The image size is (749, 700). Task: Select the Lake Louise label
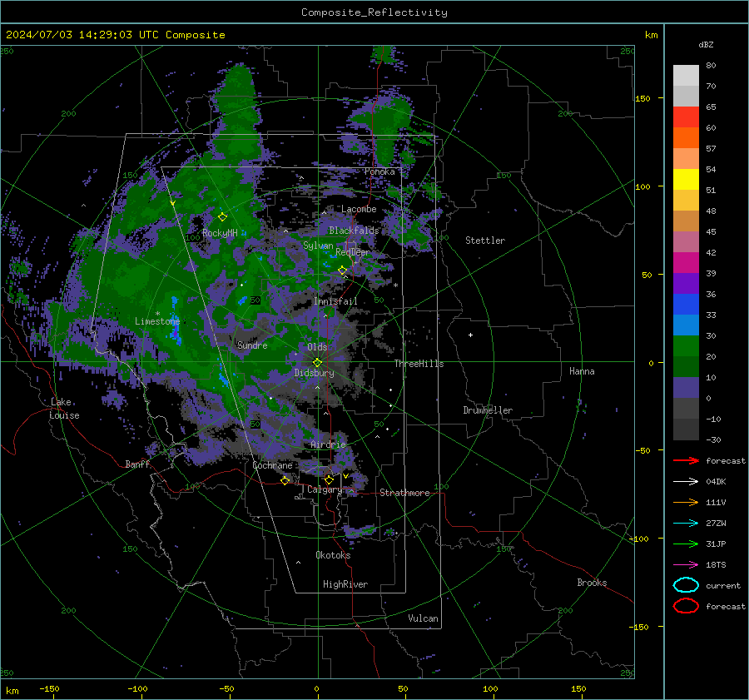(x=65, y=409)
